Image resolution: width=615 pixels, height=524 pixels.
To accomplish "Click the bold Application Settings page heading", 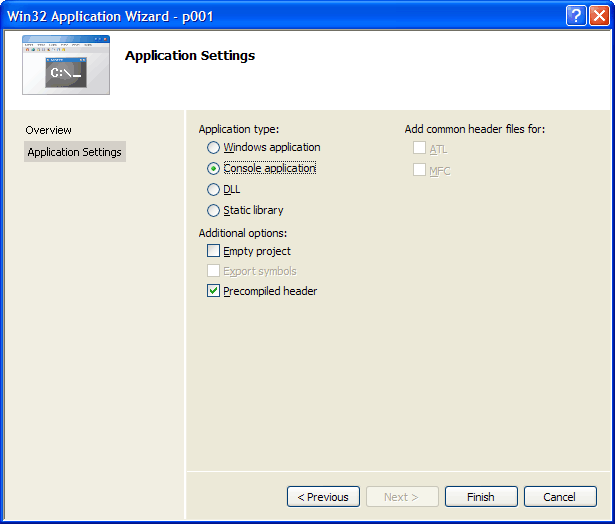I will point(190,56).
